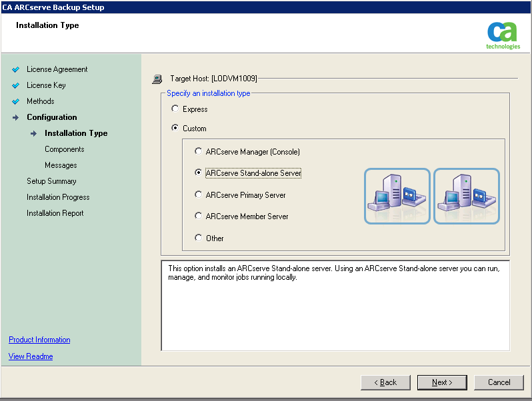The width and height of the screenshot is (532, 401).
Task: Choose ARCserve Primary Server option
Action: (x=198, y=195)
